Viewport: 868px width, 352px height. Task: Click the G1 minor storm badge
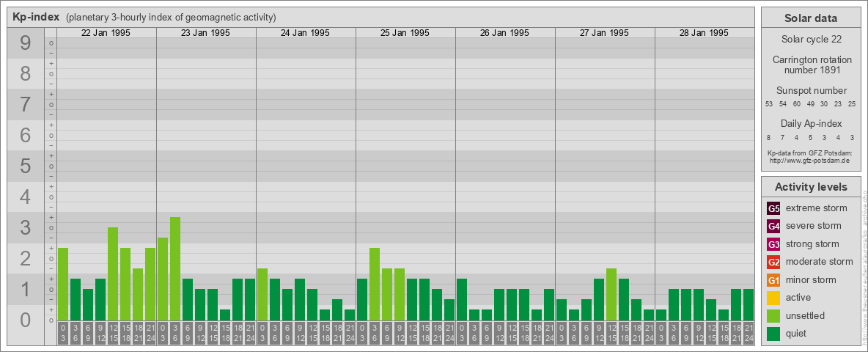pos(774,280)
